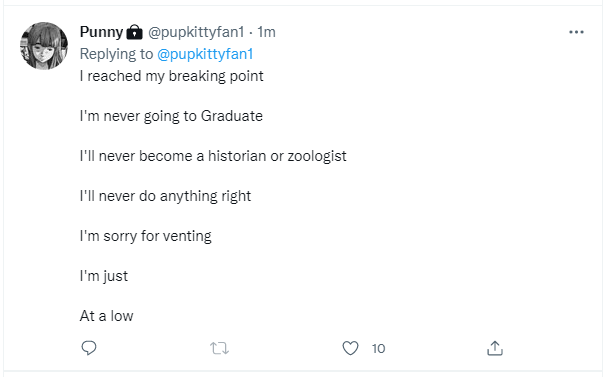Click the padlock icon beside Punny
This screenshot has width=609, height=377.
tap(134, 32)
